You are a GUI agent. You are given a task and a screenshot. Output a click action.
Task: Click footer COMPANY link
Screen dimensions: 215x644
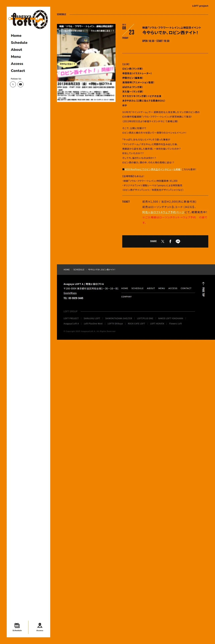click(x=126, y=297)
